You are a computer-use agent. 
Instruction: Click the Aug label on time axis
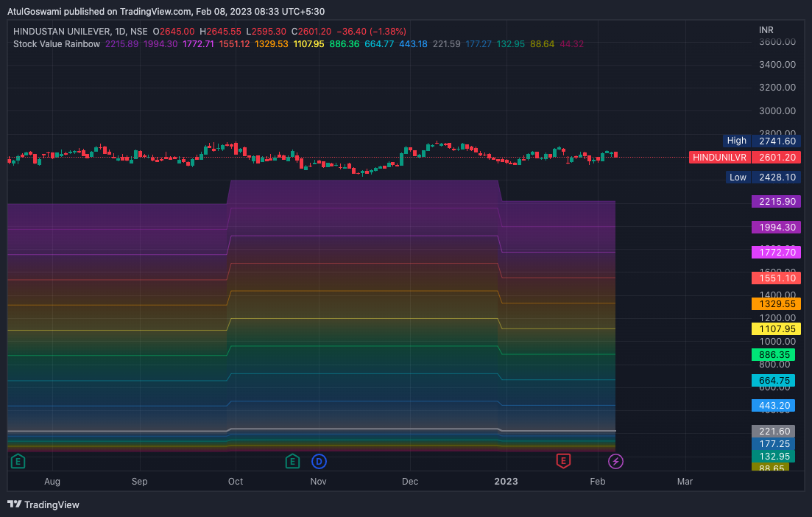click(x=52, y=481)
